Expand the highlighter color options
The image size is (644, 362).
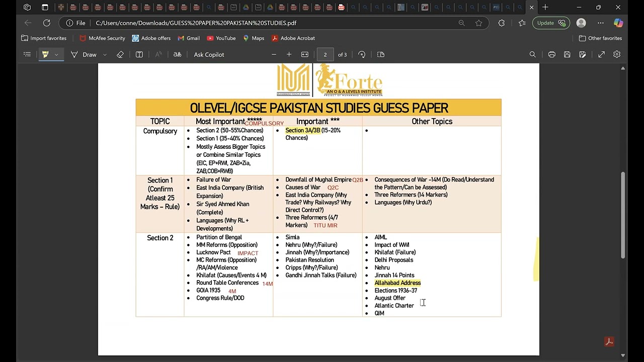[x=56, y=54]
